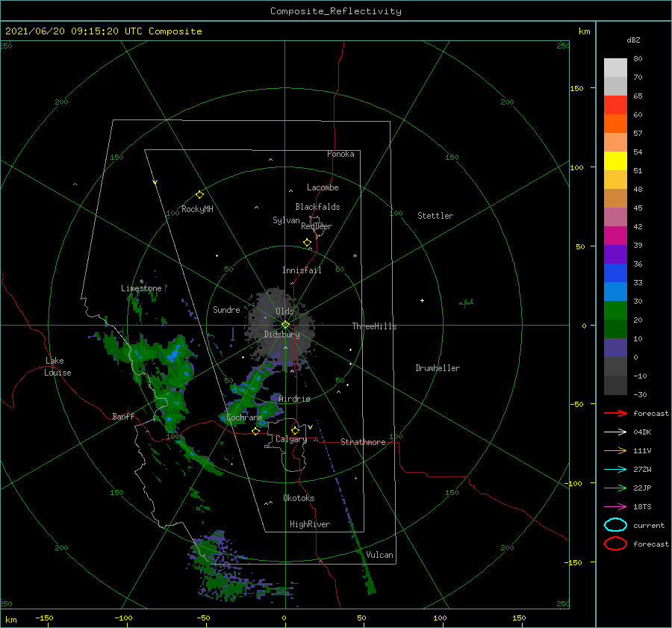Click the 39 dBZ purple swatch
Screen dimensions: 672x628
click(615, 254)
